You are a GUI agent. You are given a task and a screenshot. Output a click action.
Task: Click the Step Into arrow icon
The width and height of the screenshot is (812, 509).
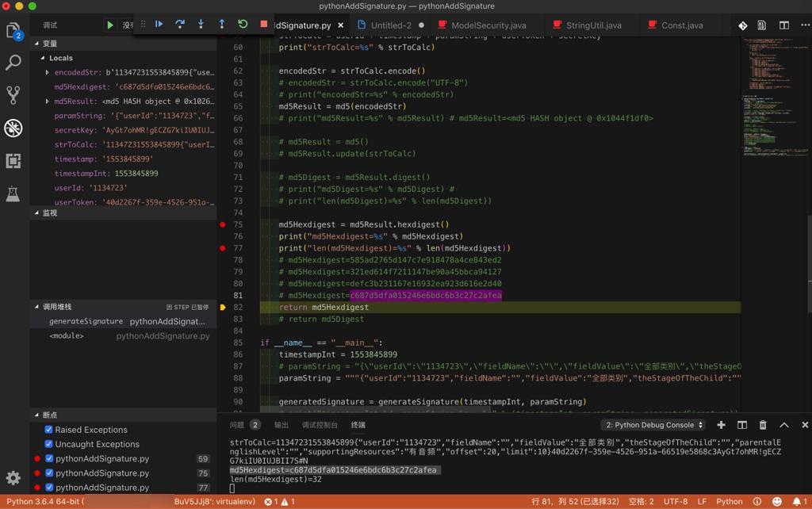(x=201, y=25)
